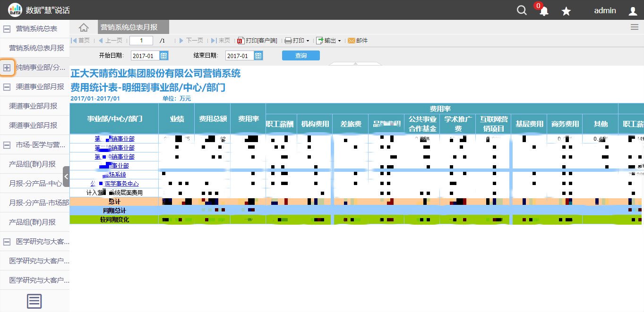The width and height of the screenshot is (644, 312).
Task: Click the 较同期变化 row label
Action: [x=114, y=219]
